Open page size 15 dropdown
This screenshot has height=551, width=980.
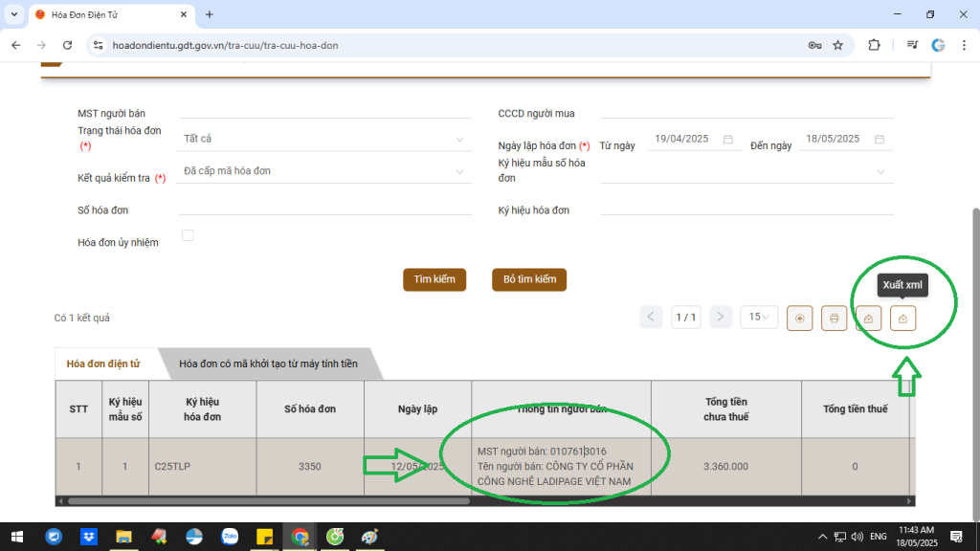pos(758,318)
